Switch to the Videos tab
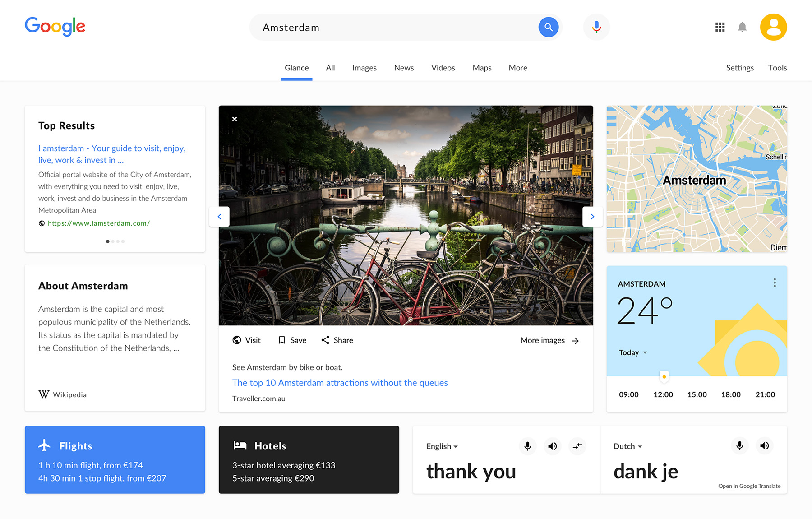The height and width of the screenshot is (519, 812). point(443,68)
